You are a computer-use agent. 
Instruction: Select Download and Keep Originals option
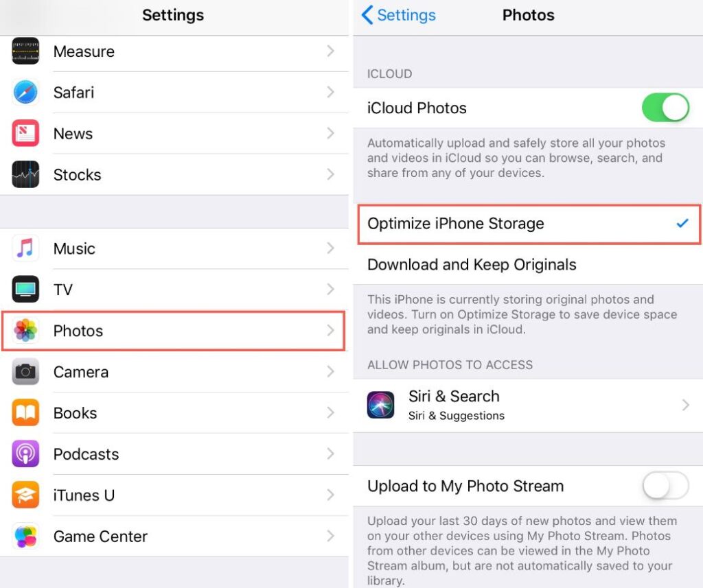pos(528,264)
